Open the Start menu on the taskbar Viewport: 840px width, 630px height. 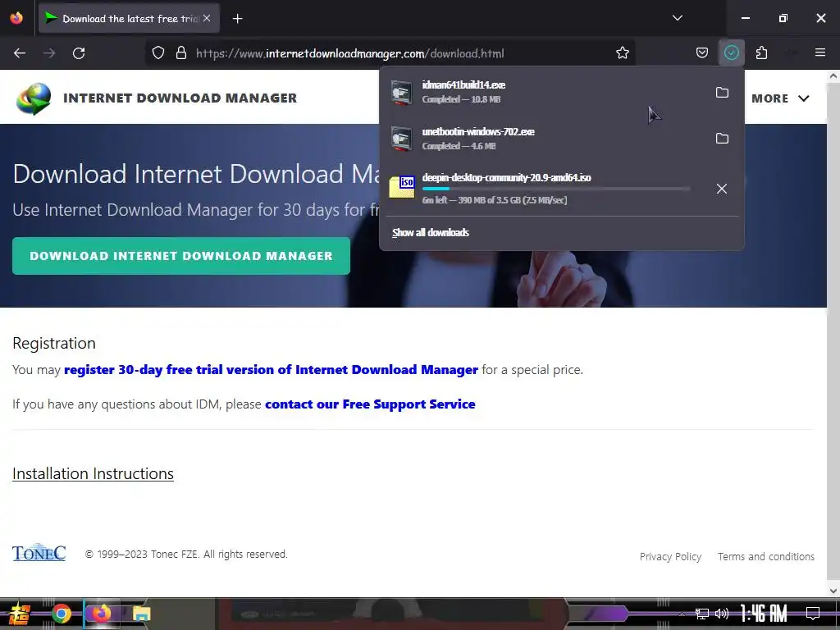20,614
